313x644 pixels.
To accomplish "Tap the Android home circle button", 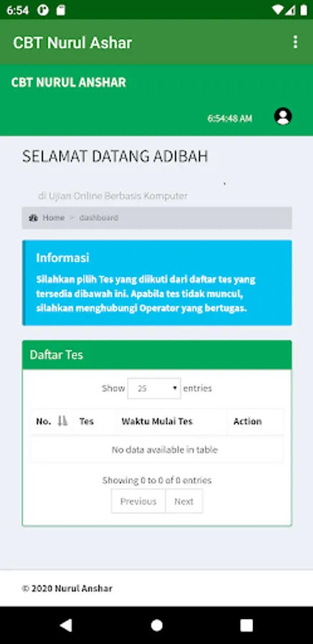I will (x=156, y=625).
